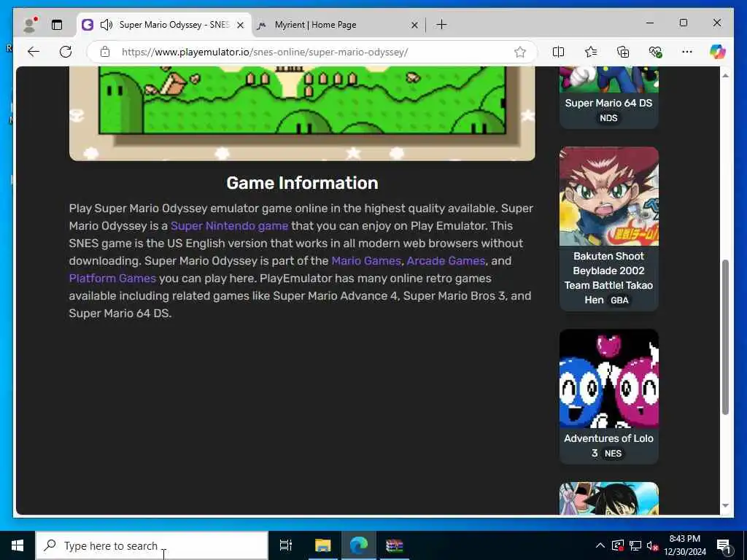Viewport: 747px width, 560px height.
Task: Close the Myrient Home Page tab
Action: [x=414, y=25]
